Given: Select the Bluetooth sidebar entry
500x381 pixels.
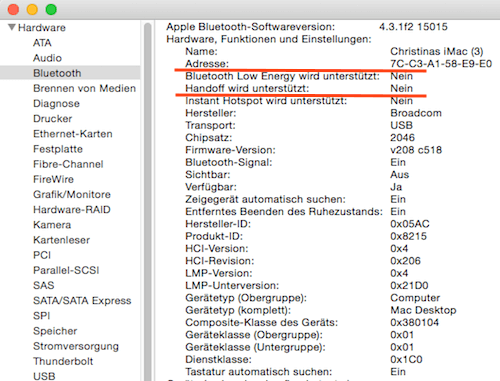Looking at the screenshot, I should pyautogui.click(x=57, y=73).
